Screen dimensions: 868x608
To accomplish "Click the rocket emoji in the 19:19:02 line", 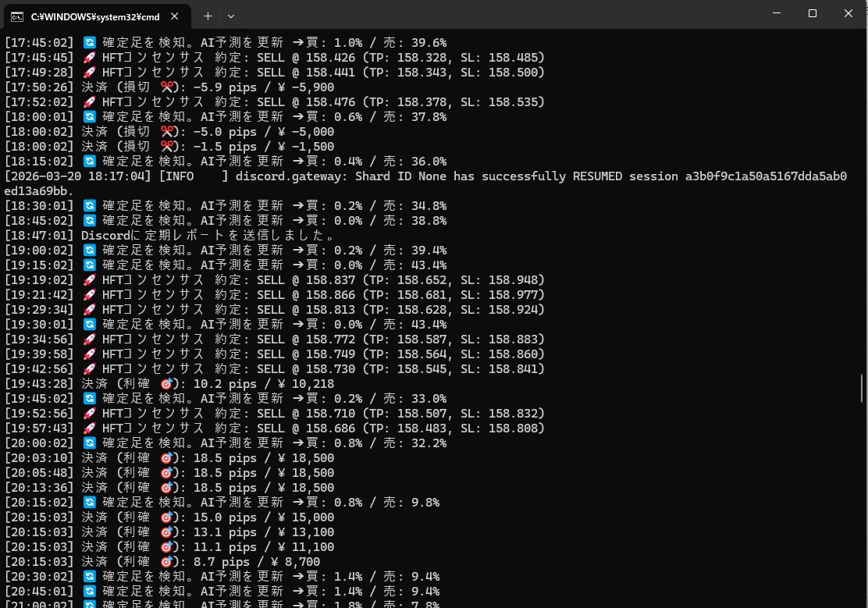I will coord(89,279).
